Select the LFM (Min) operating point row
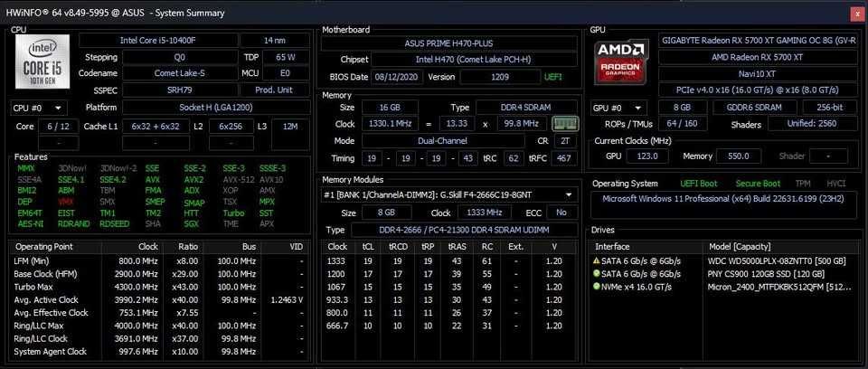This screenshot has width=868, height=369. [159, 261]
